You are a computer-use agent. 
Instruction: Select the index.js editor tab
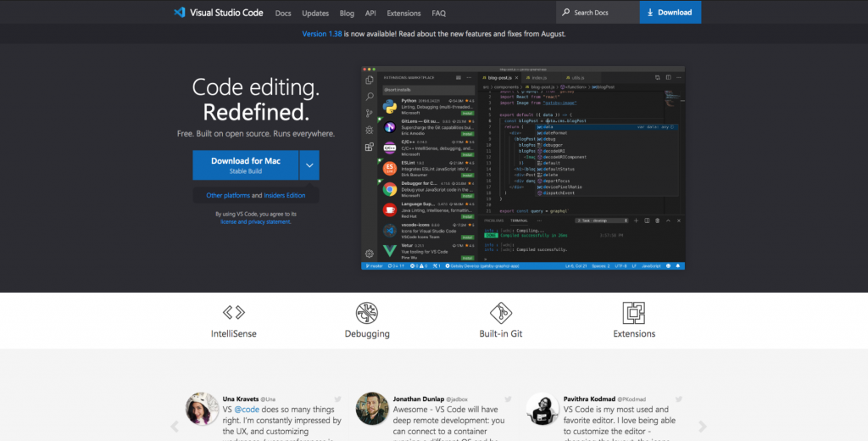click(x=538, y=77)
